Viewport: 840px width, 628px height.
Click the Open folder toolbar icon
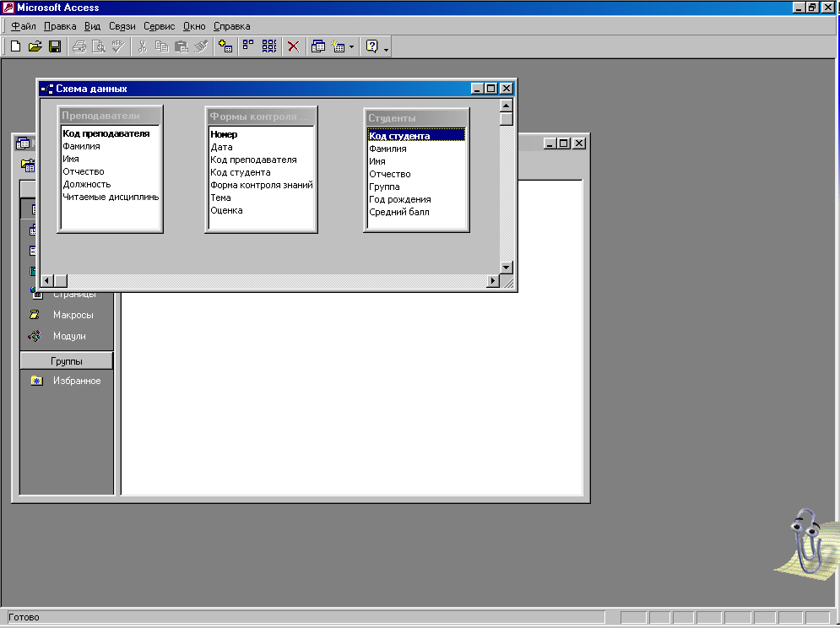click(x=35, y=46)
